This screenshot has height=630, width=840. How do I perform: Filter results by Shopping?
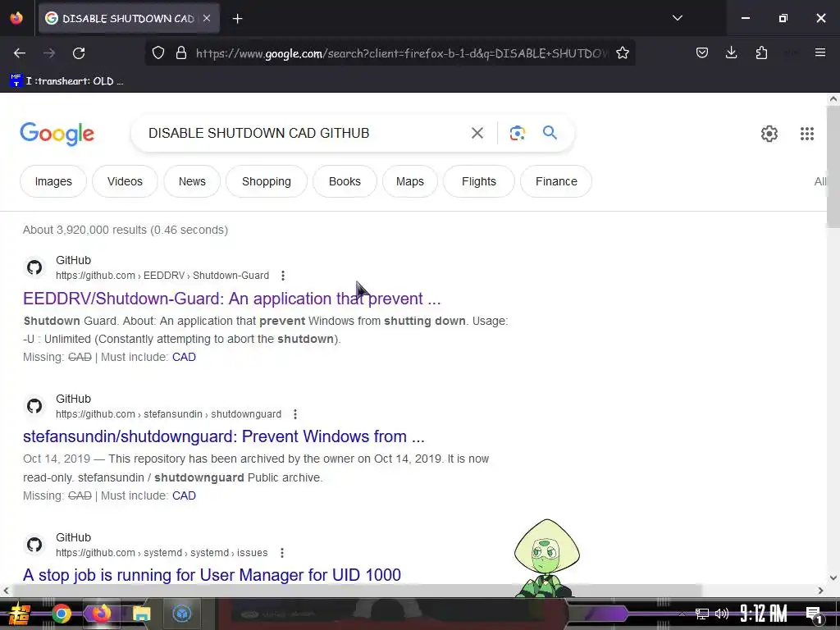267,181
